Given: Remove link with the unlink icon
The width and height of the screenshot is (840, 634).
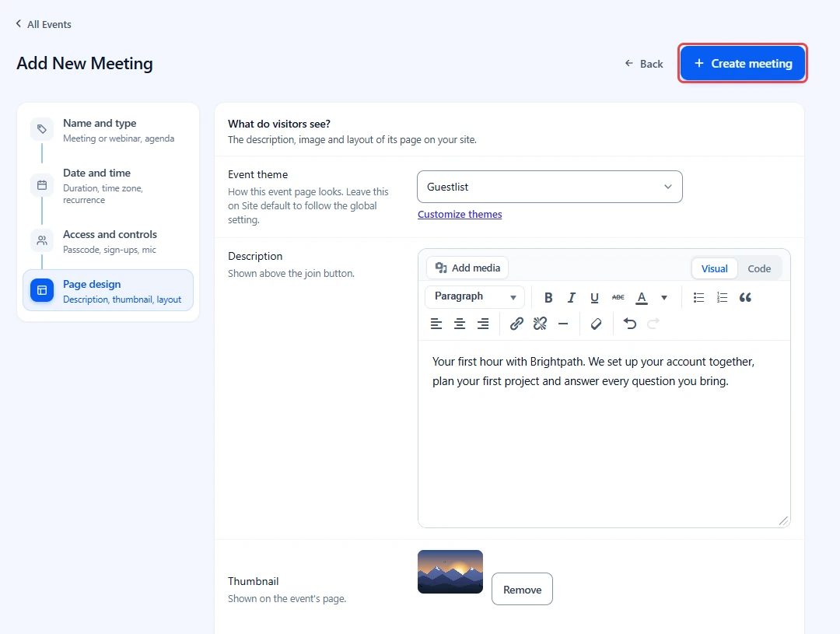Looking at the screenshot, I should 540,324.
